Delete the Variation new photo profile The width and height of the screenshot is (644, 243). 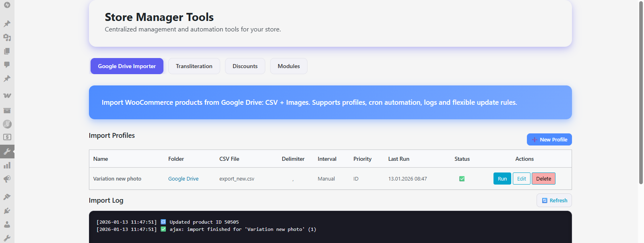tap(543, 179)
